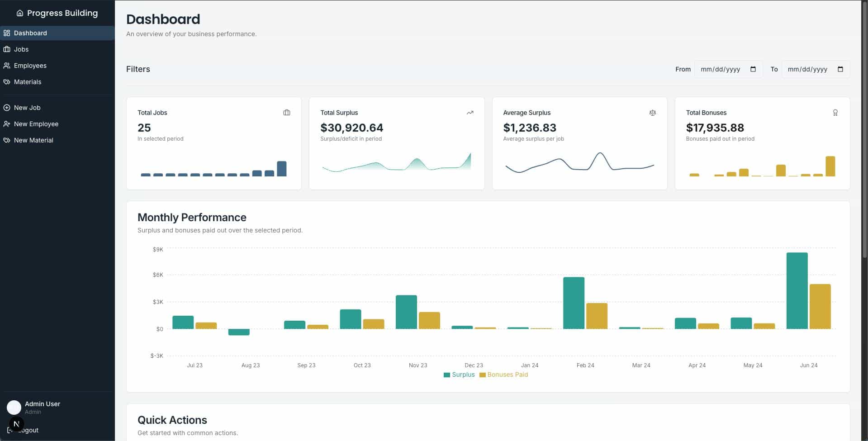Open the Jobs page in sidebar

(x=21, y=49)
